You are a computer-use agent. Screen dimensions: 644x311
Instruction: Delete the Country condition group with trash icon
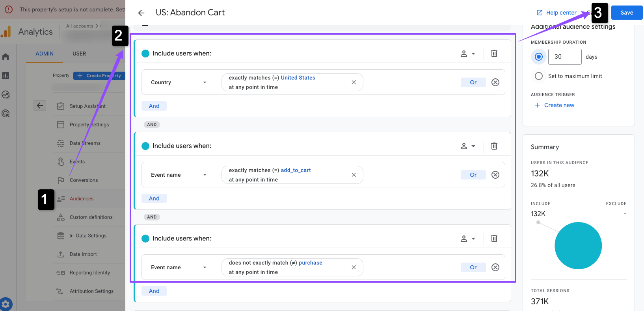[494, 54]
